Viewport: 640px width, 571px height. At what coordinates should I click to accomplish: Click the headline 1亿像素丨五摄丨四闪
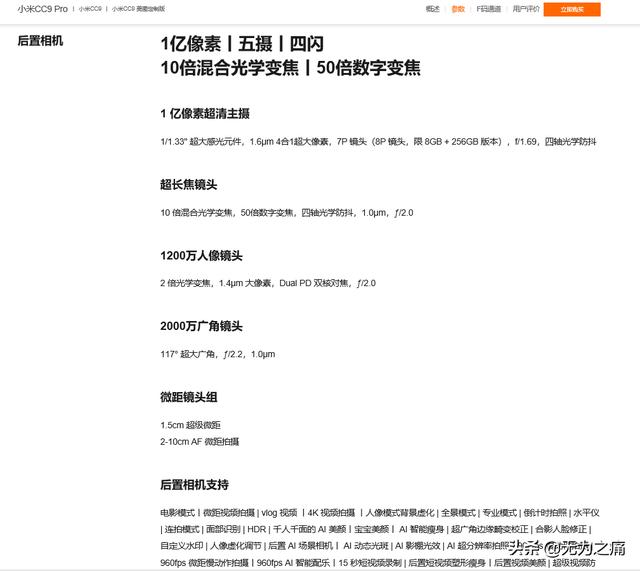pyautogui.click(x=242, y=44)
